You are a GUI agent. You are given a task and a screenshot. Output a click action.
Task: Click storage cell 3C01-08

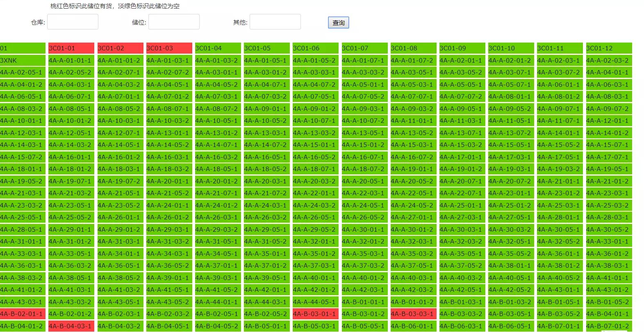click(x=414, y=48)
